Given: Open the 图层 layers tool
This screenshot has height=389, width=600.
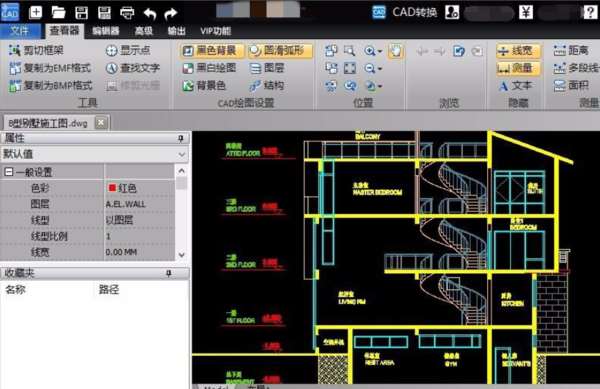Looking at the screenshot, I should (267, 68).
